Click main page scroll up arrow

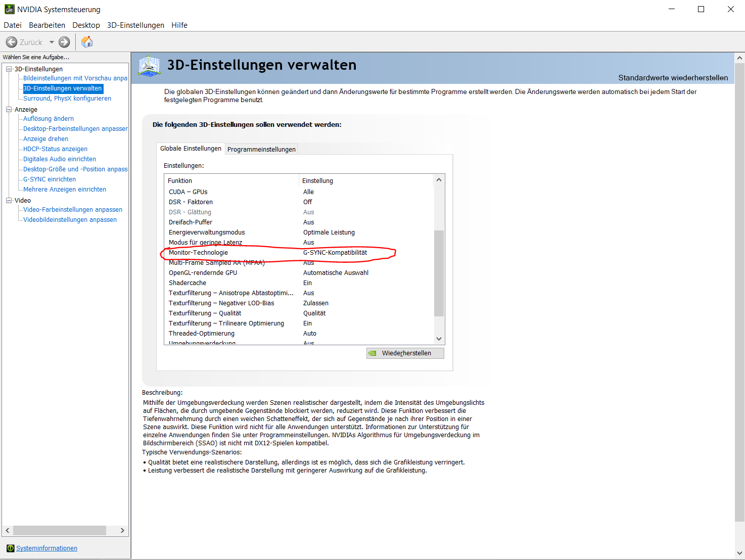coord(739,58)
